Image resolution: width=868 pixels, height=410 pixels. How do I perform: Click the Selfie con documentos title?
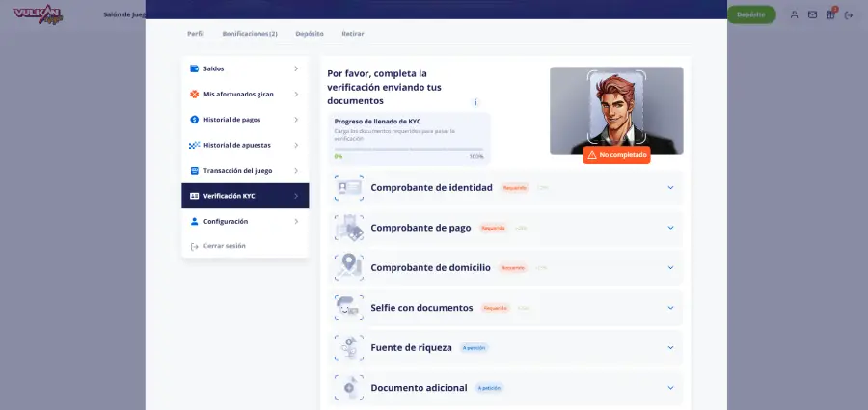pos(421,308)
